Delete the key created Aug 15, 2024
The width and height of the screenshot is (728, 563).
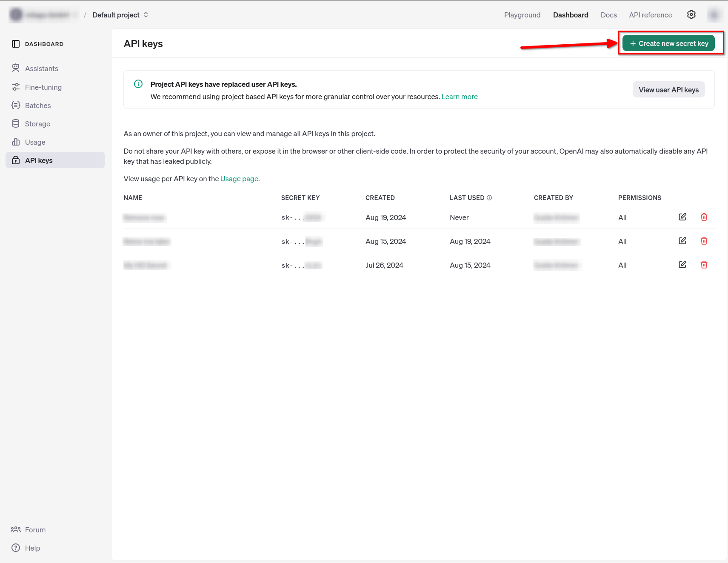[x=704, y=241]
